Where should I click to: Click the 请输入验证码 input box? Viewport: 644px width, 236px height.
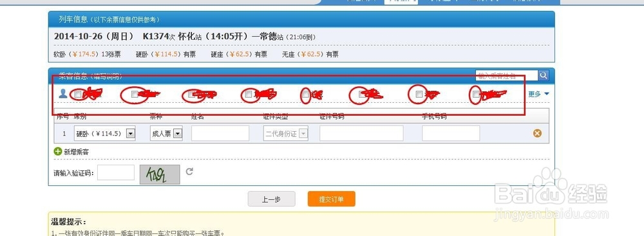116,172
